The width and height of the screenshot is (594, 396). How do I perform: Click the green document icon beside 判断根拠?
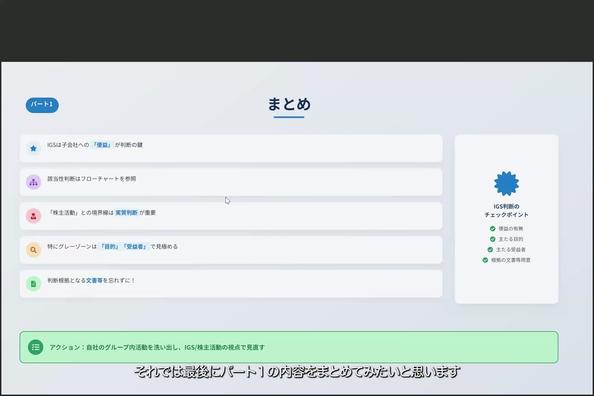pyautogui.click(x=33, y=284)
